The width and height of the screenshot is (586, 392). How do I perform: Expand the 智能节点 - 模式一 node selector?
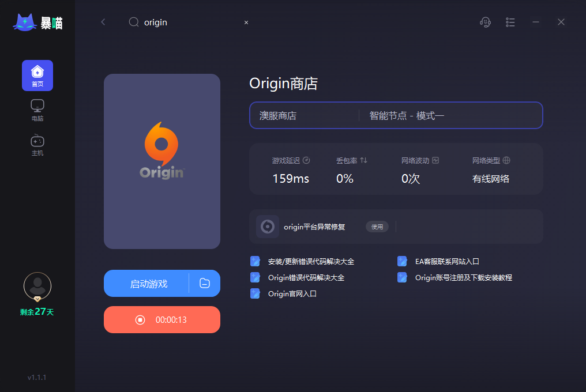(450, 115)
